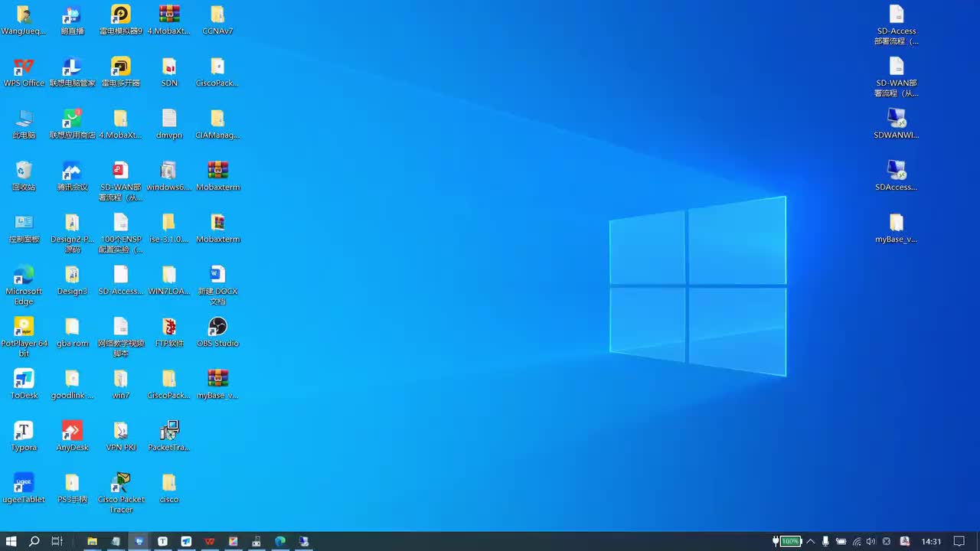980x551 pixels.
Task: Open taskbar Search
Action: click(x=34, y=541)
